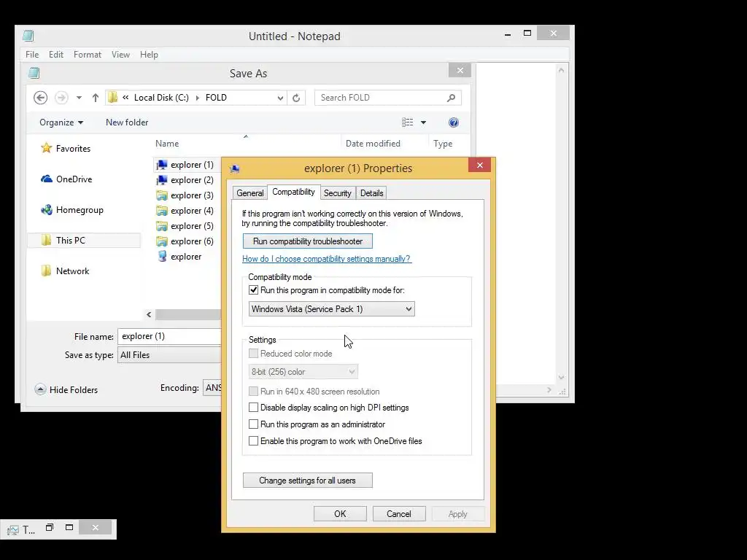Click the Homegroup icon in navigation pane
The width and height of the screenshot is (747, 560).
(x=46, y=209)
